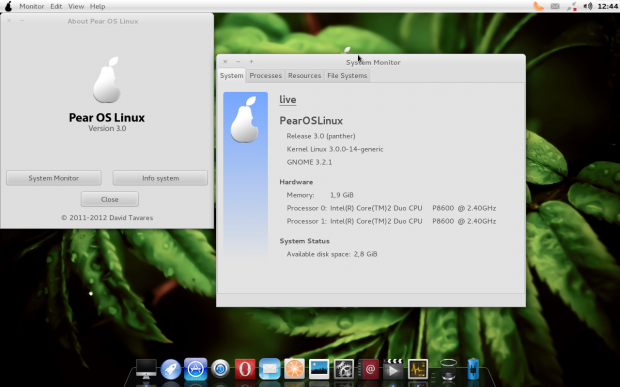
Task: Click the 'Hardware' heading
Action: coord(296,182)
